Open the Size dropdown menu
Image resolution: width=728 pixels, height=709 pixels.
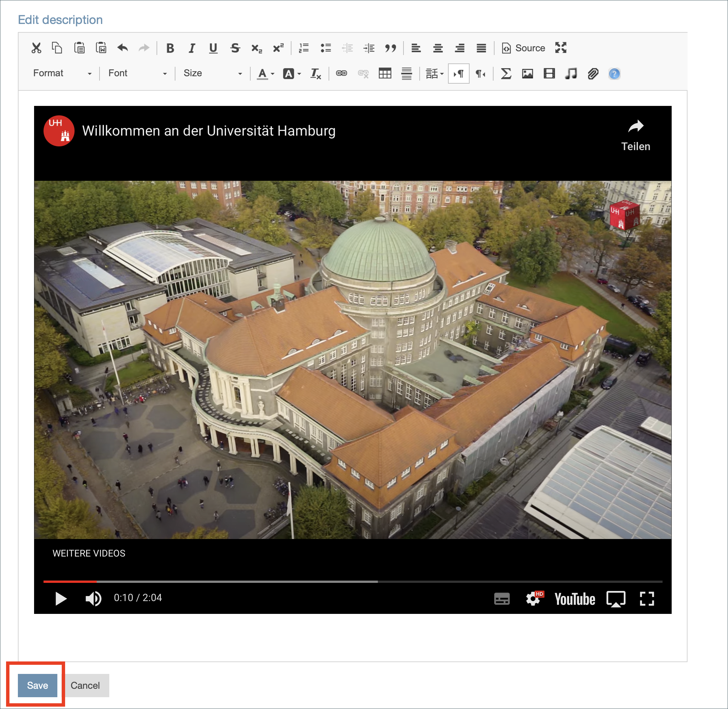[x=211, y=73]
